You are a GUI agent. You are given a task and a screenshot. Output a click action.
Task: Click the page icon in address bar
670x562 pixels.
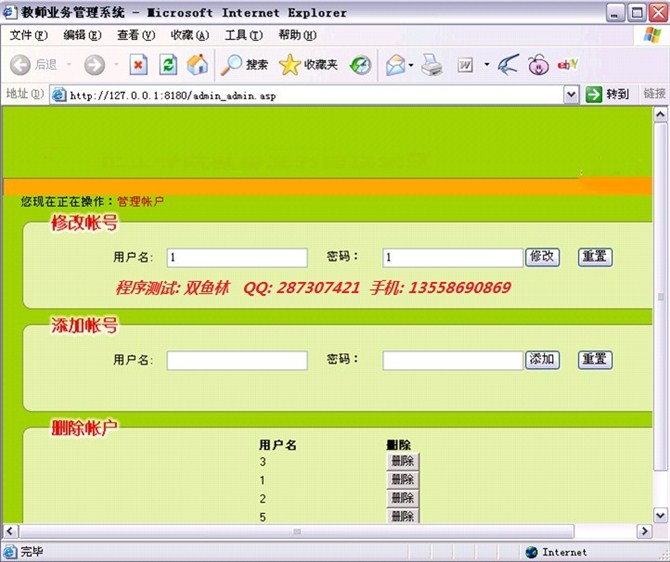tap(59, 95)
